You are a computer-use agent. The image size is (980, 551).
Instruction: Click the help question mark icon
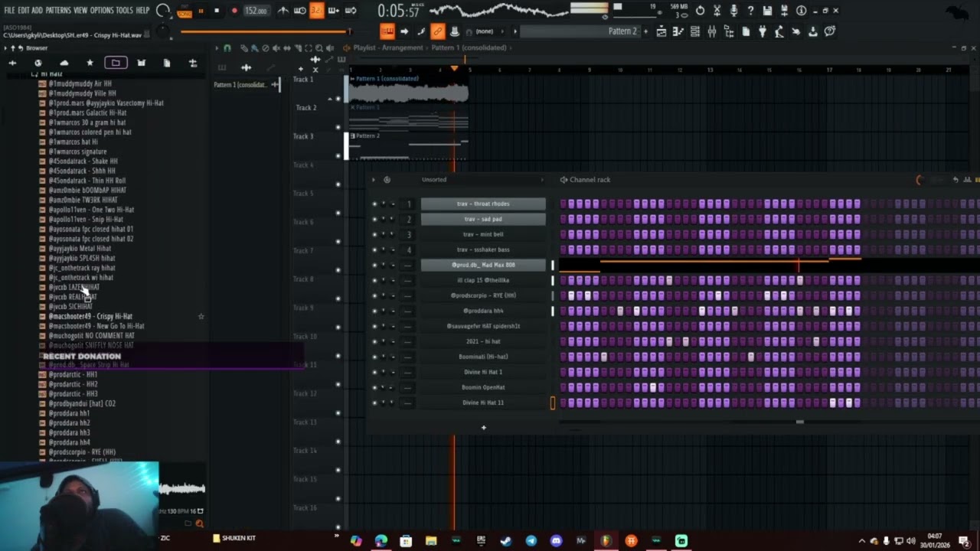tap(750, 11)
